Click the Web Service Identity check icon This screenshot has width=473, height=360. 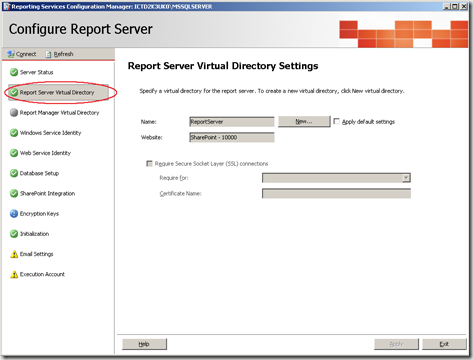point(14,153)
